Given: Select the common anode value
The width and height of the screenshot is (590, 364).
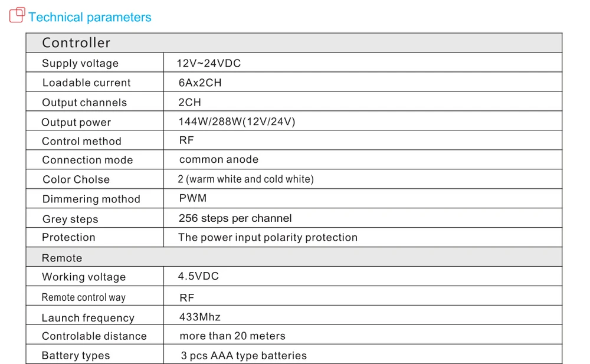Looking at the screenshot, I should point(219,159).
